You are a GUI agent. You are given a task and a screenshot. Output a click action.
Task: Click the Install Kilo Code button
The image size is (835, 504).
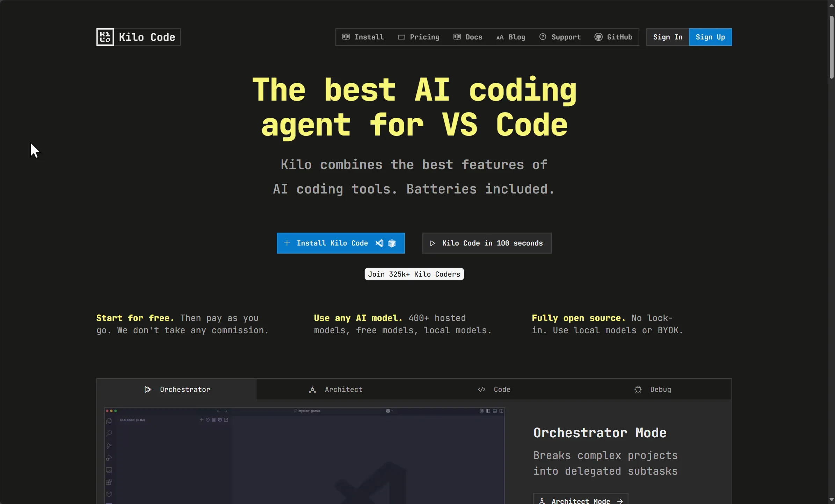pyautogui.click(x=341, y=243)
